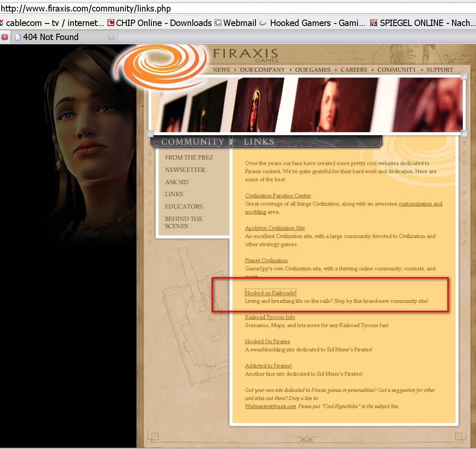Viewport: 476px width, 449px height.
Task: Open the Hooked Gamers bookmark
Action: pyautogui.click(x=312, y=23)
